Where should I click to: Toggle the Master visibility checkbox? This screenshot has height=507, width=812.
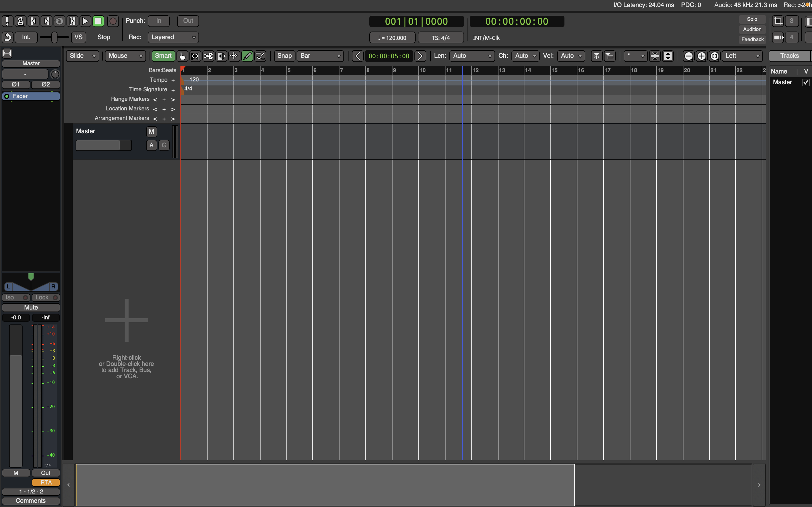pos(806,83)
